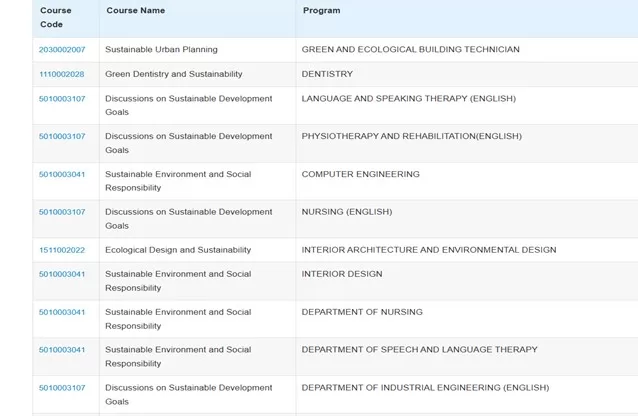
Task: Open course code for Physiotherapy and Rehabilitation
Action: [62, 136]
